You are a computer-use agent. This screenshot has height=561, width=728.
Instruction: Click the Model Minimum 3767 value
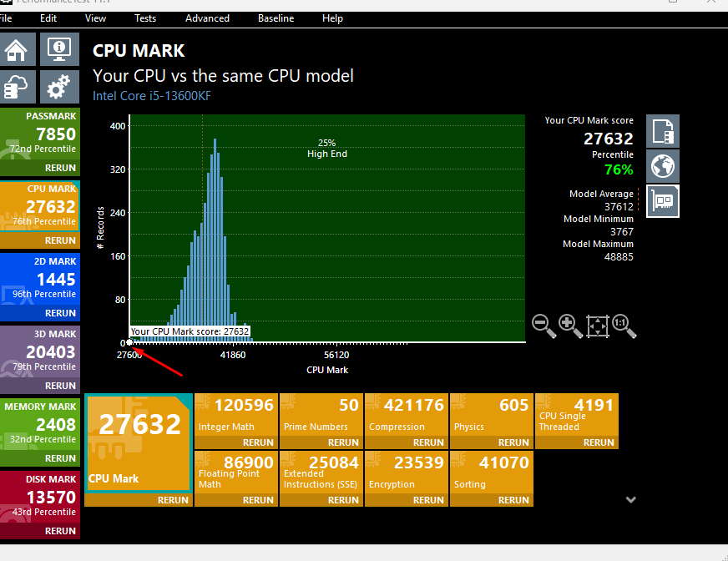622,232
